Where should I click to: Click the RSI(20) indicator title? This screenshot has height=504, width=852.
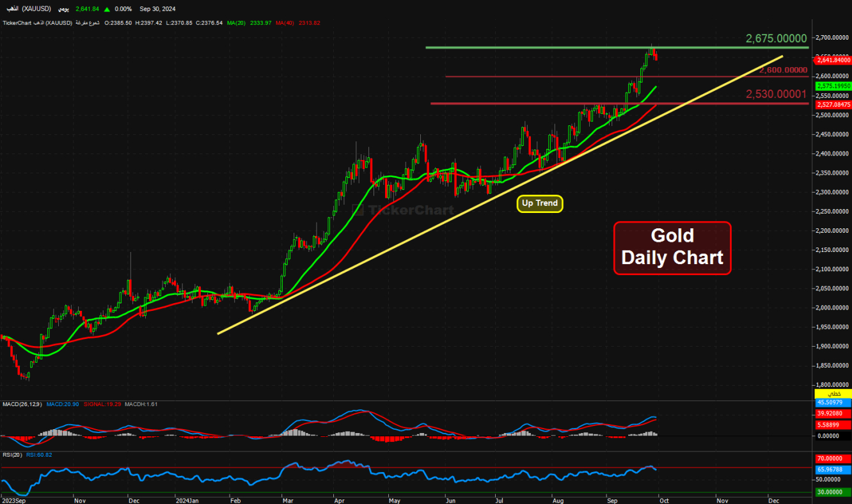coord(12,455)
